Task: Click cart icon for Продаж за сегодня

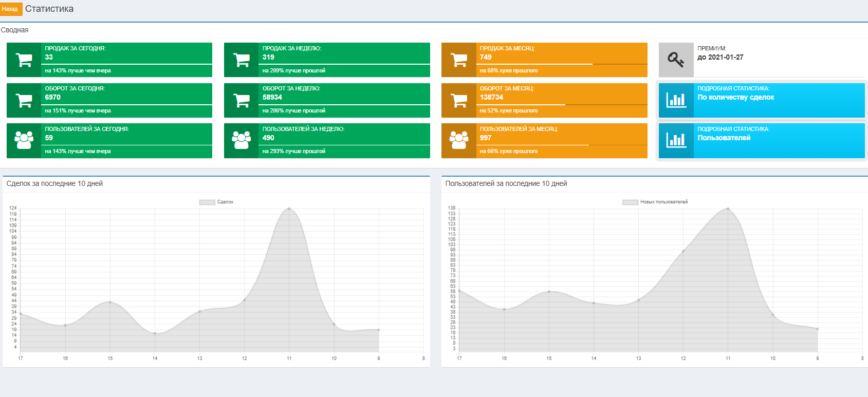Action: click(24, 60)
